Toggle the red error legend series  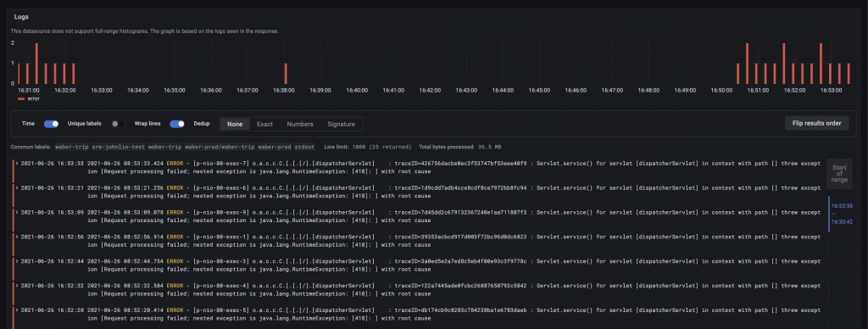29,98
